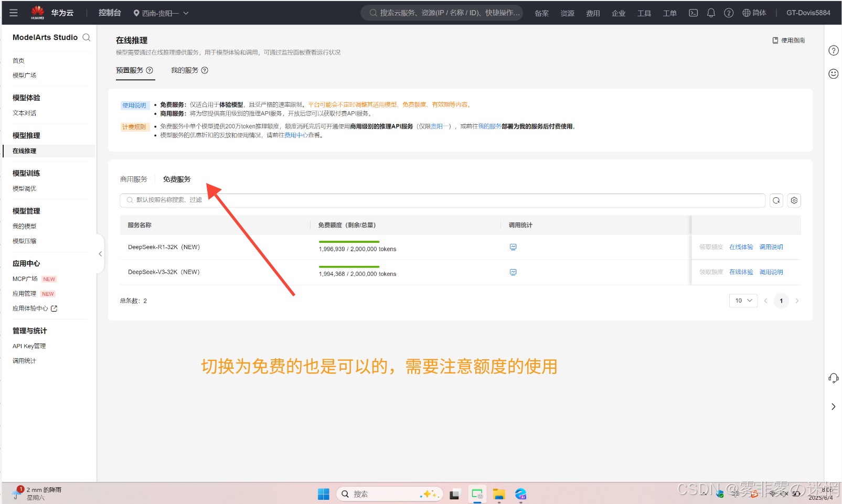This screenshot has height=504, width=842.
Task: Go to the previous page arrow
Action: pos(766,301)
